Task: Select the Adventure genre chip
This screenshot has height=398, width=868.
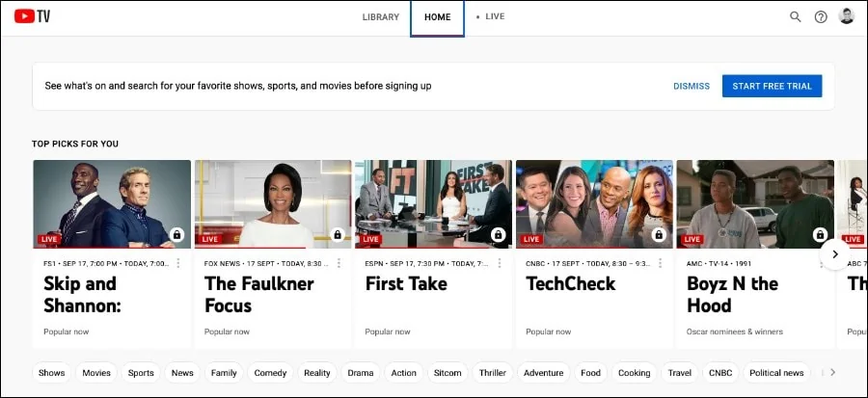Action: click(x=544, y=373)
